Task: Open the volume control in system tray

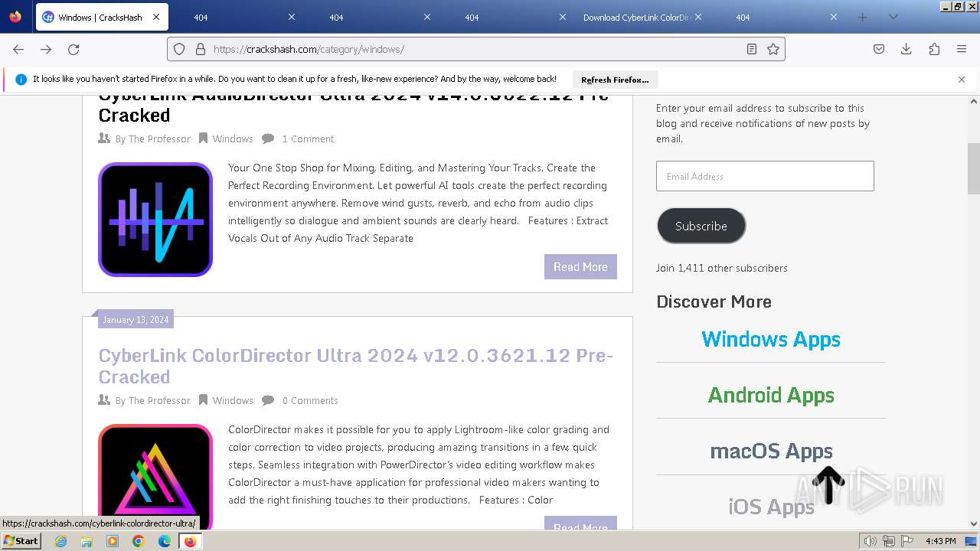Action: pyautogui.click(x=871, y=541)
